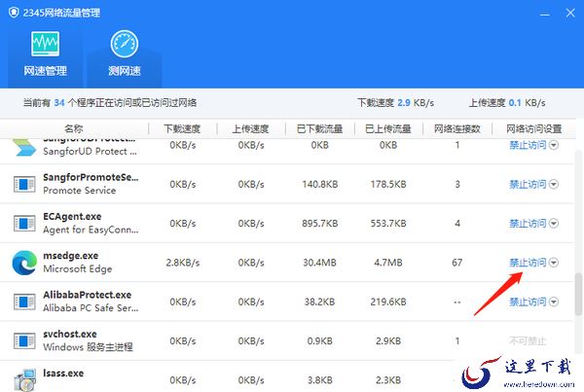The height and width of the screenshot is (392, 584).
Task: Minimize the 2345网络流量管理 window
Action: tap(545, 14)
